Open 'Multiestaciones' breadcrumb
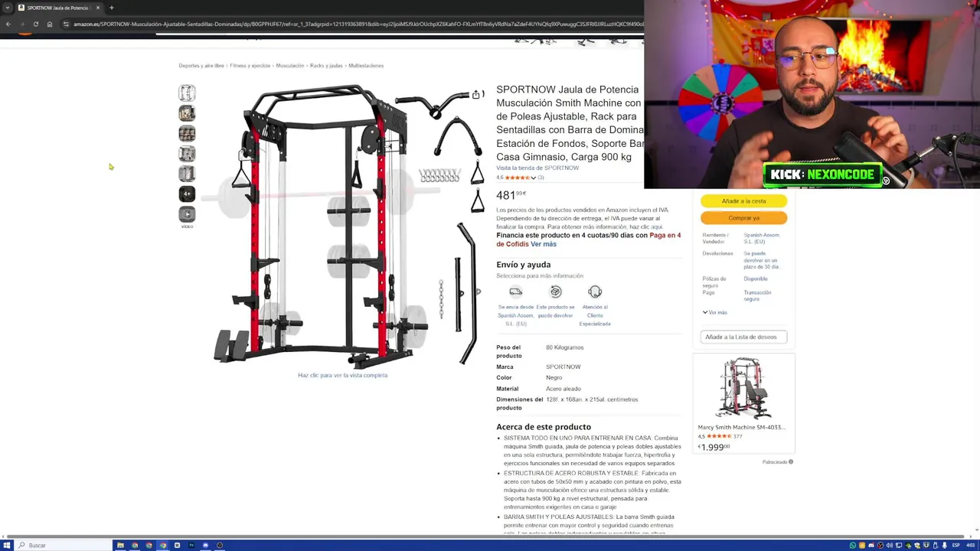The height and width of the screenshot is (551, 980). 366,65
